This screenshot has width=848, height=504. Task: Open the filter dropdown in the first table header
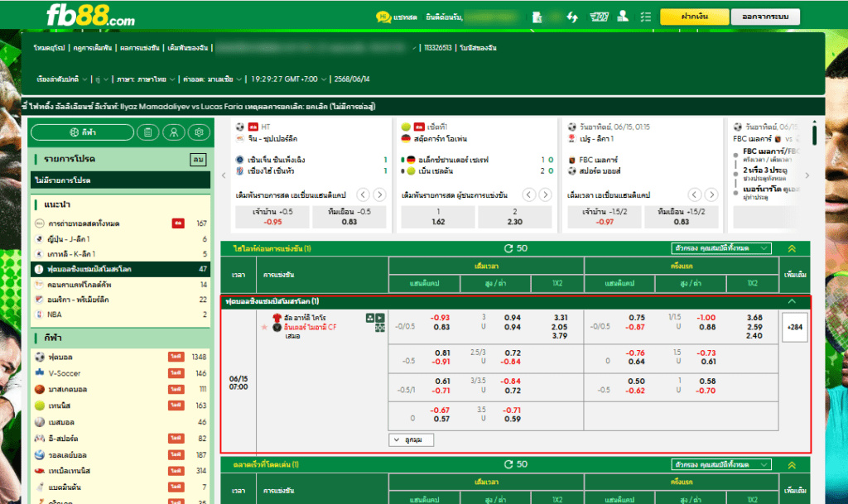click(721, 248)
